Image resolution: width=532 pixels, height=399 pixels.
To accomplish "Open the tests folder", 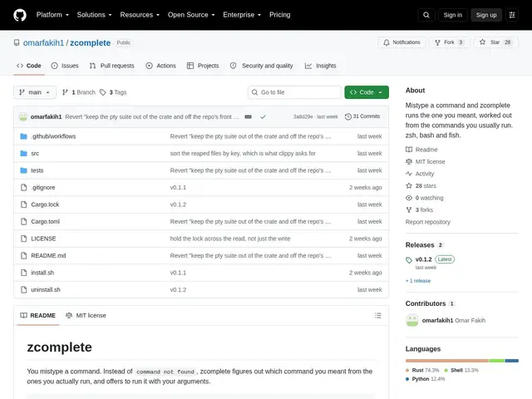I will [37, 170].
